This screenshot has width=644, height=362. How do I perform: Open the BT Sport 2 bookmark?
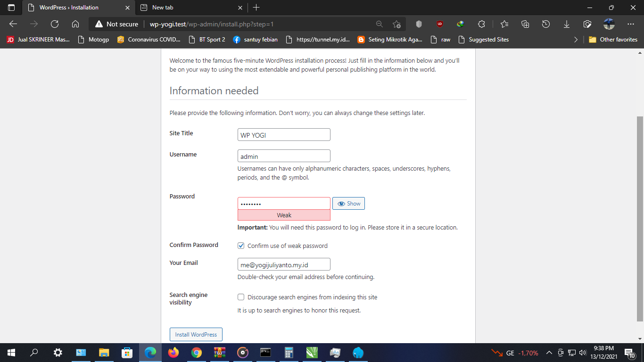[207, 40]
